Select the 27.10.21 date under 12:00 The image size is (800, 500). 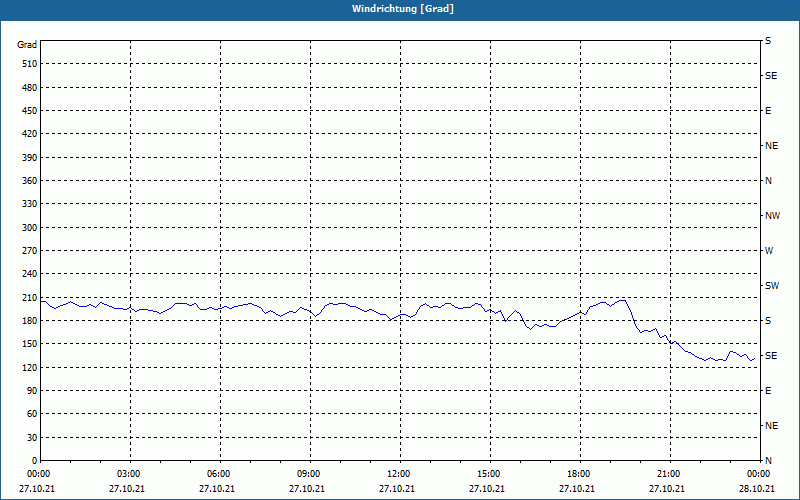click(x=396, y=489)
